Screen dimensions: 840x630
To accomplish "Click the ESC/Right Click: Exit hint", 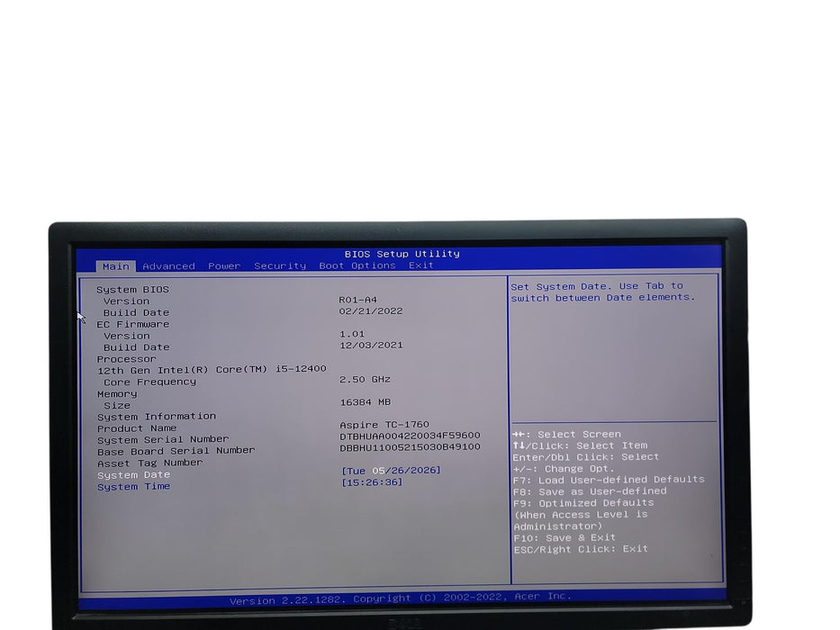I will 581,549.
